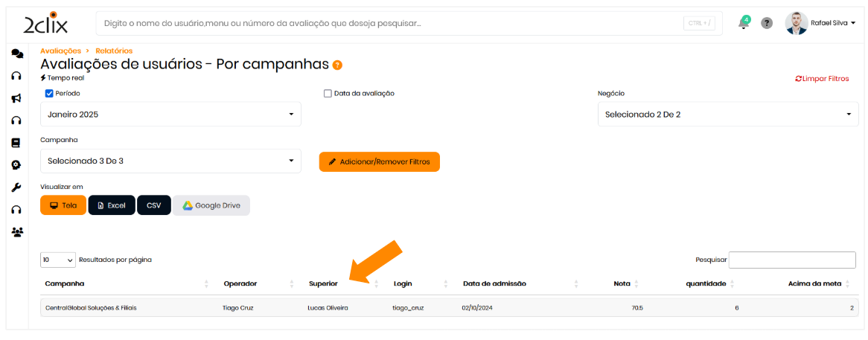
Task: Uncheck the Período checkbox
Action: point(49,94)
